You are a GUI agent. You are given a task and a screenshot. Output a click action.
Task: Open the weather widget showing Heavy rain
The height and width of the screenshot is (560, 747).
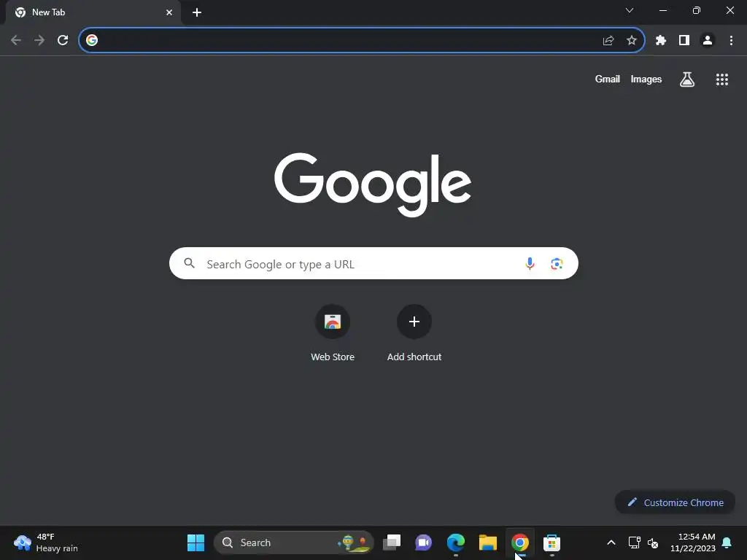pyautogui.click(x=46, y=542)
